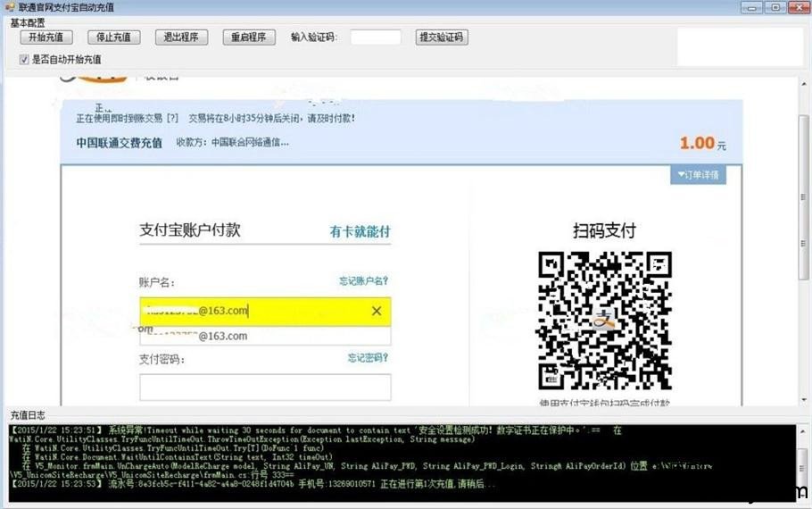Click the 开始充值 button
Screen dimensions: 812x509
point(46,38)
